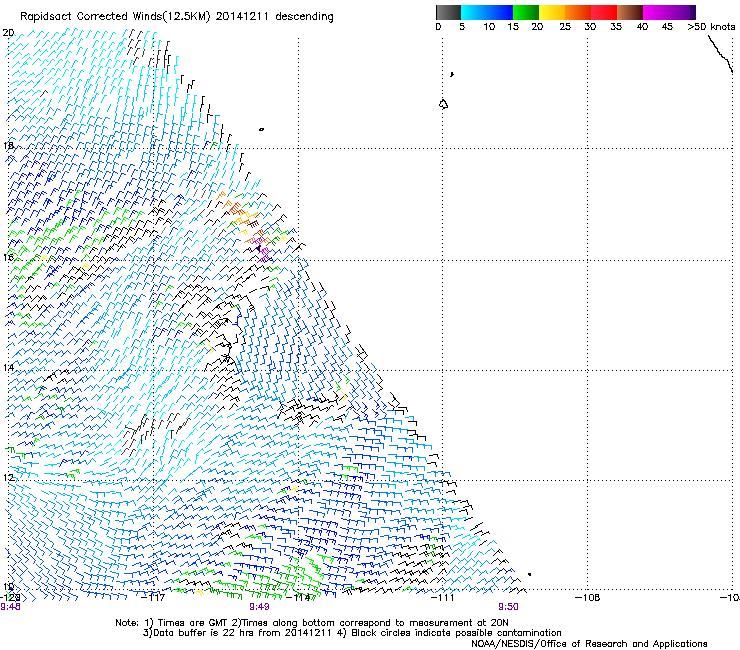Click the latitude label '14' on left axis

8,367
